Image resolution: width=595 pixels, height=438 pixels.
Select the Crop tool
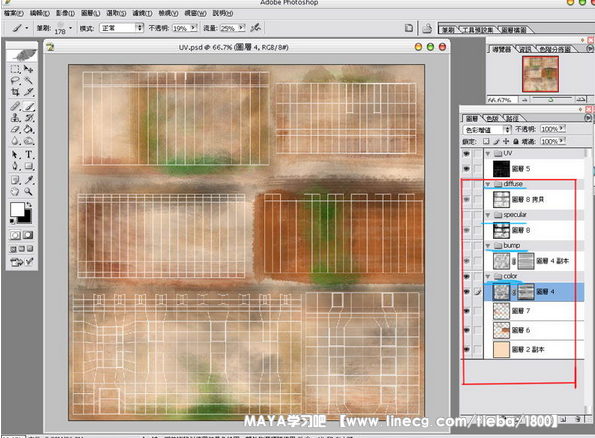click(x=15, y=92)
